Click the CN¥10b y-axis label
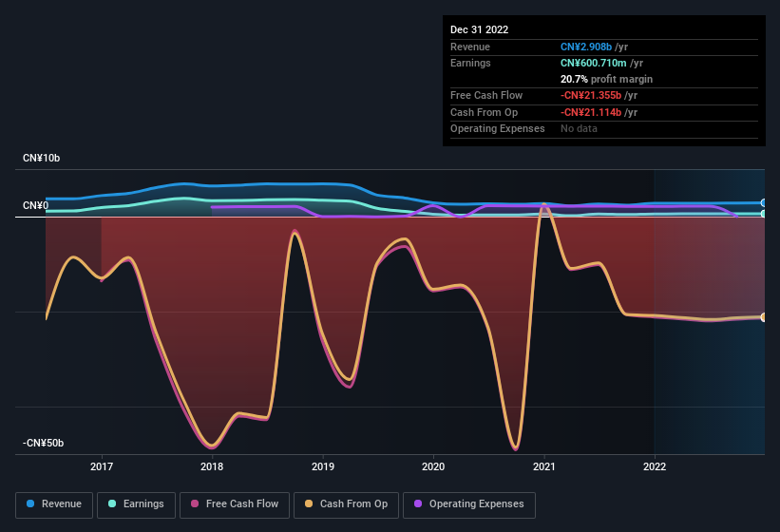 [41, 158]
